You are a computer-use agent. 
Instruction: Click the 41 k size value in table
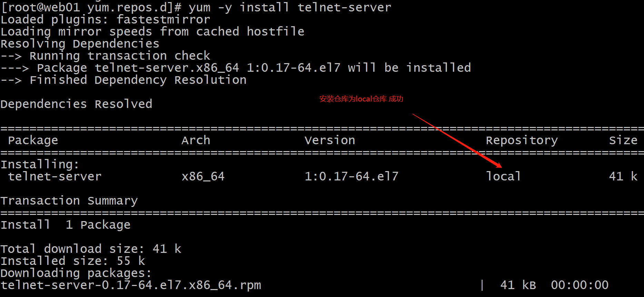coord(623,176)
